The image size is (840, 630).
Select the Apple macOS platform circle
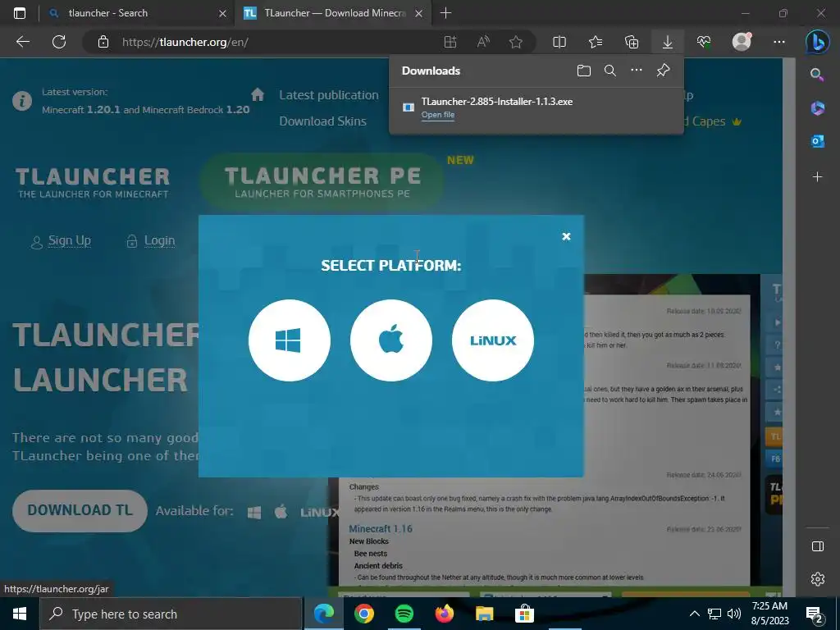coord(391,340)
